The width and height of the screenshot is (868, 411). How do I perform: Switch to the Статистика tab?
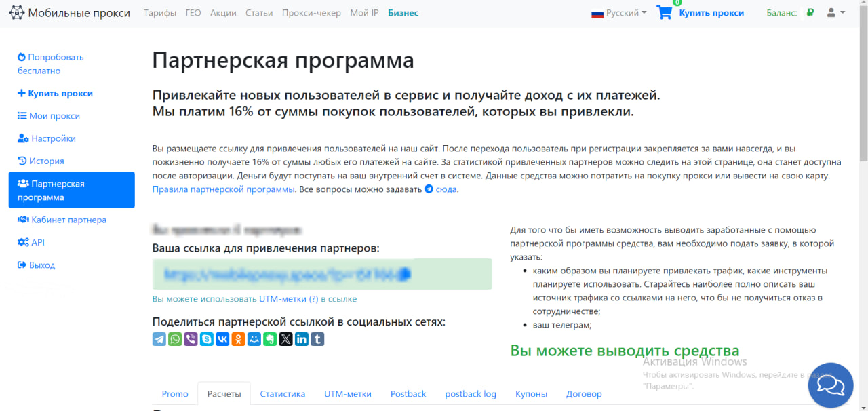pos(282,394)
